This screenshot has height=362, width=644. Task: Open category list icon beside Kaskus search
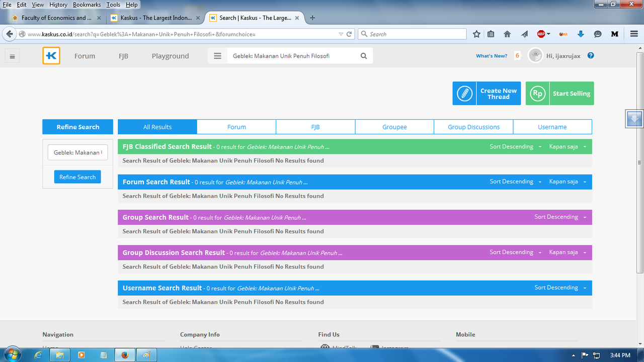(217, 56)
